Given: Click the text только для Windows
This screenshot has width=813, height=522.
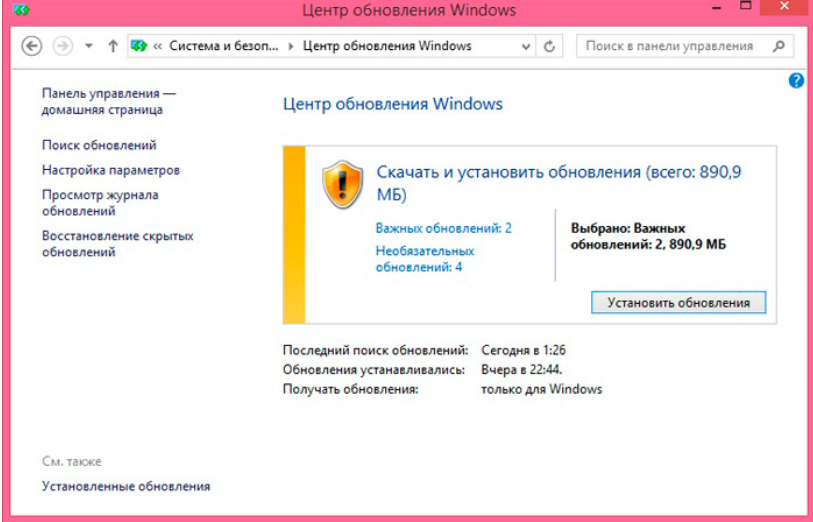Looking at the screenshot, I should [542, 389].
